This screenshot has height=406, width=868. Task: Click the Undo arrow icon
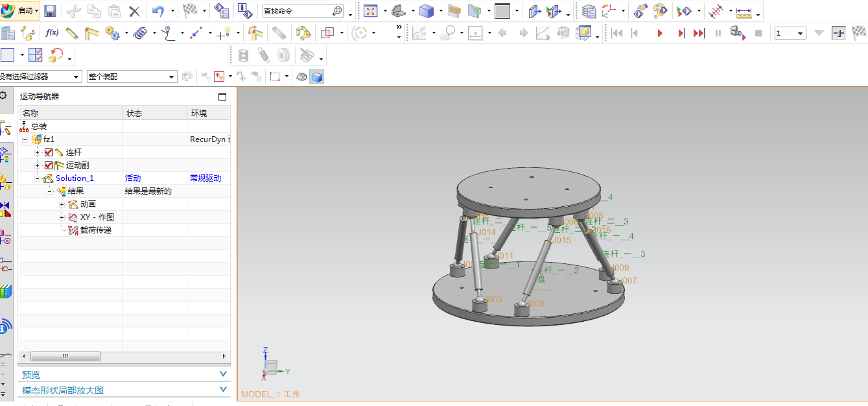pyautogui.click(x=158, y=11)
